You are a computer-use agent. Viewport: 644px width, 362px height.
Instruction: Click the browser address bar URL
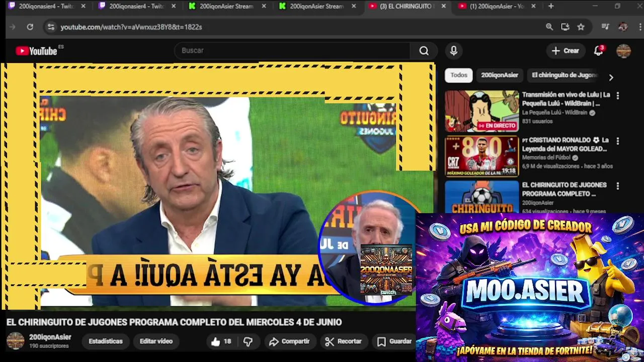[x=131, y=27]
